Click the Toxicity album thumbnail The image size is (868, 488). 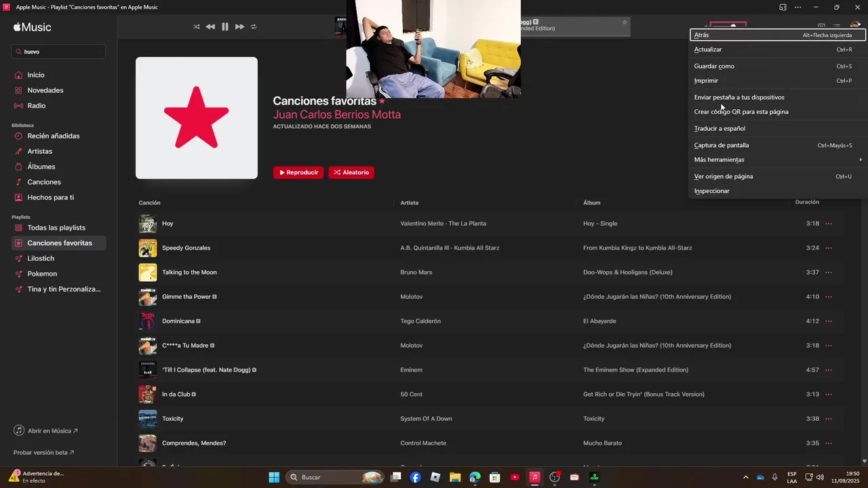click(148, 419)
